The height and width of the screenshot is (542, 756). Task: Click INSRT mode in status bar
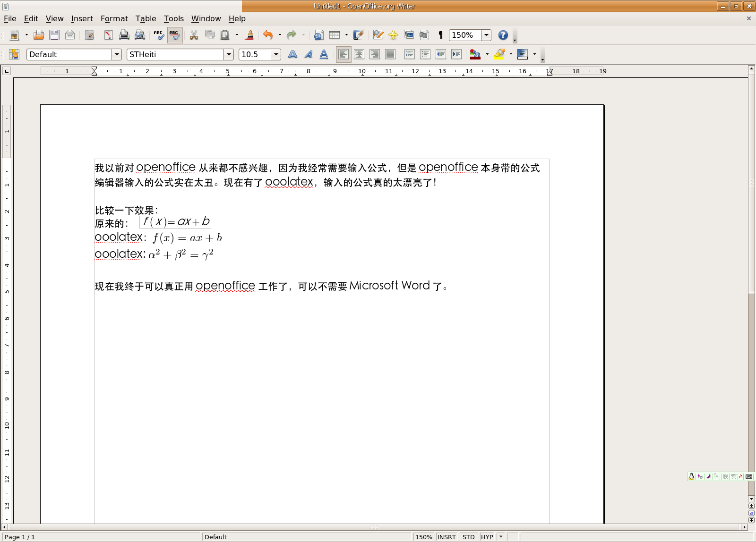pyautogui.click(x=447, y=537)
